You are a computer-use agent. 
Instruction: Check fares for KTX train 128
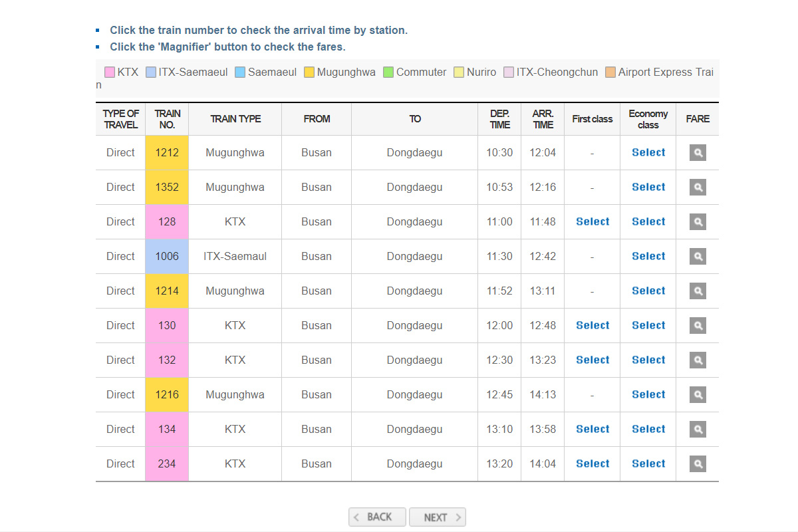698,222
